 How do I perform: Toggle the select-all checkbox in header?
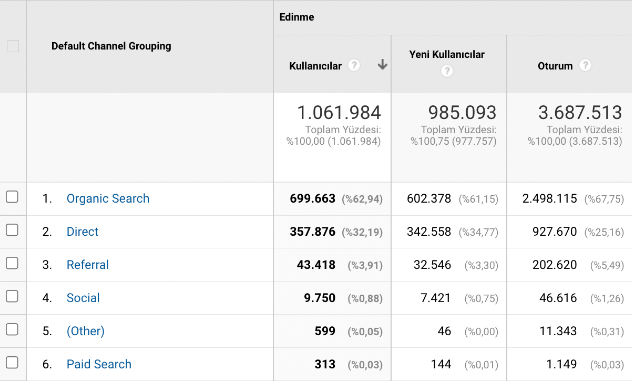(x=13, y=46)
